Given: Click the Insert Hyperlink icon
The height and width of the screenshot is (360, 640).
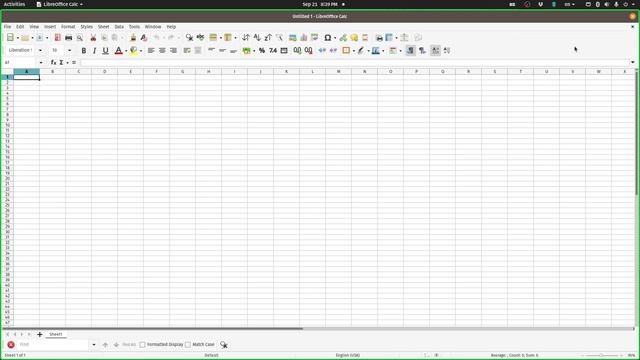Looking at the screenshot, I should pyautogui.click(x=343, y=38).
